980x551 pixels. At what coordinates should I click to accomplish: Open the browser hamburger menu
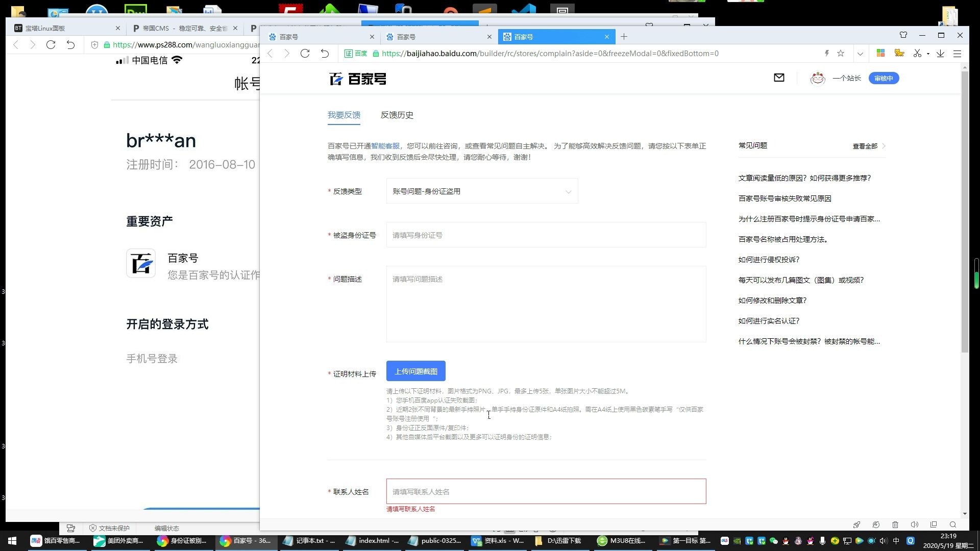point(958,54)
